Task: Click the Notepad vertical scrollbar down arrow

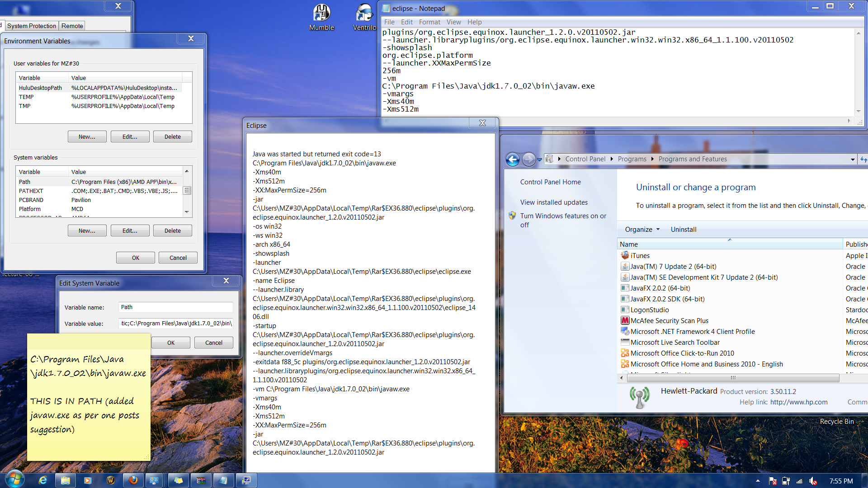Action: pyautogui.click(x=858, y=111)
